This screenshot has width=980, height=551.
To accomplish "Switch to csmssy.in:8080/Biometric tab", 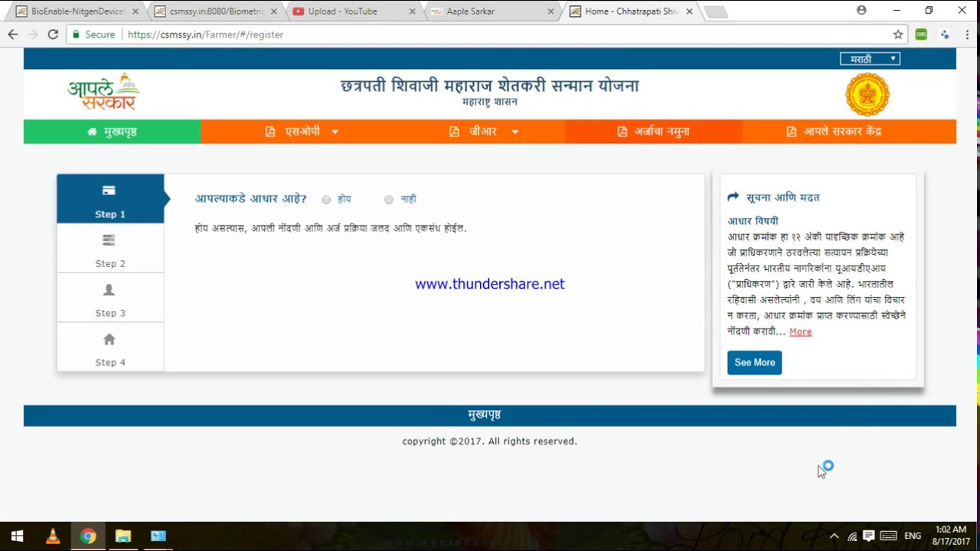I will (215, 11).
